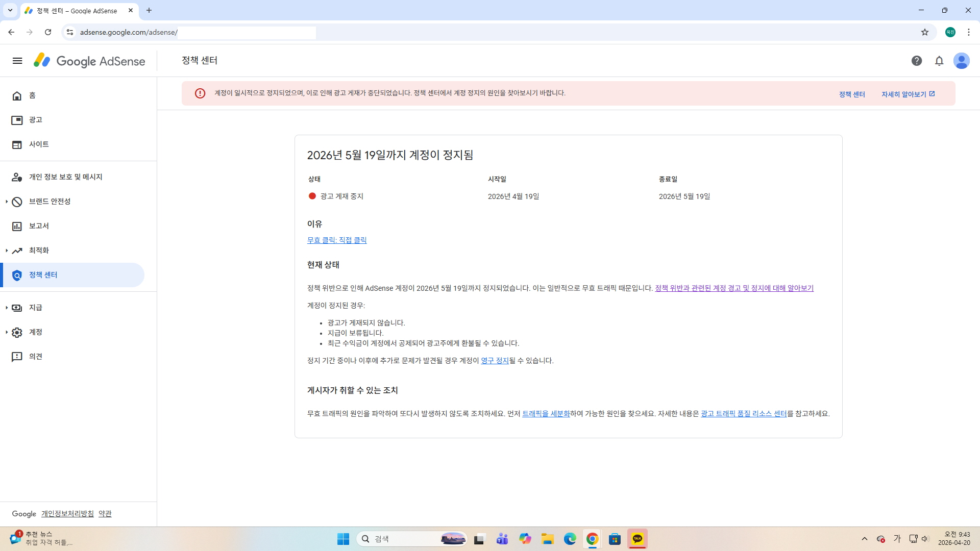Open the hamburger main menu icon
Screen dimensions: 980x551
(x=17, y=61)
